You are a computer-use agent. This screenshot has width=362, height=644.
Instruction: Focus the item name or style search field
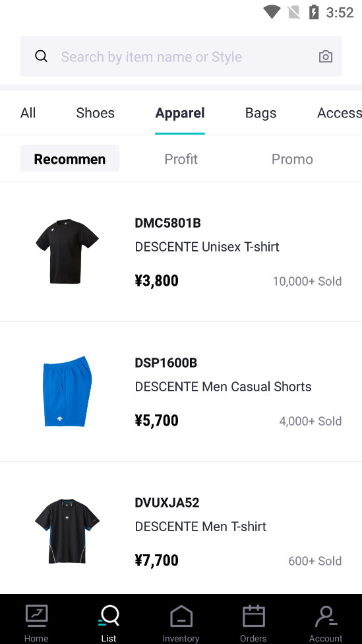point(181,56)
